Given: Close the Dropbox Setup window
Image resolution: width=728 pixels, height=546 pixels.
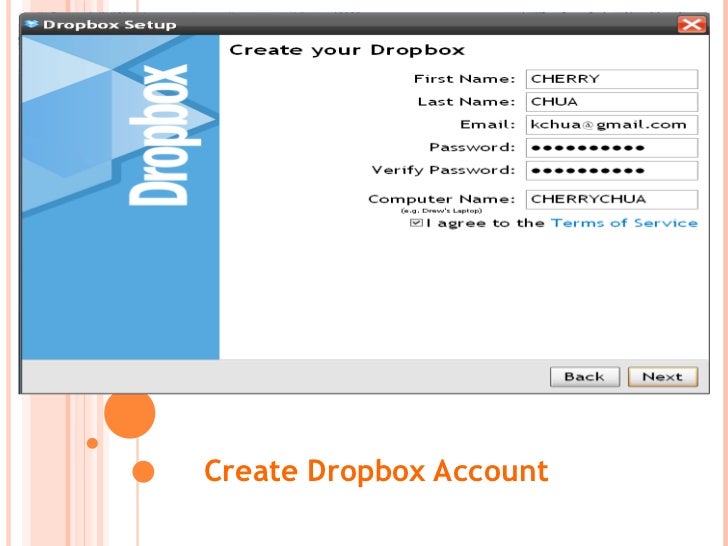Looking at the screenshot, I should [x=691, y=24].
